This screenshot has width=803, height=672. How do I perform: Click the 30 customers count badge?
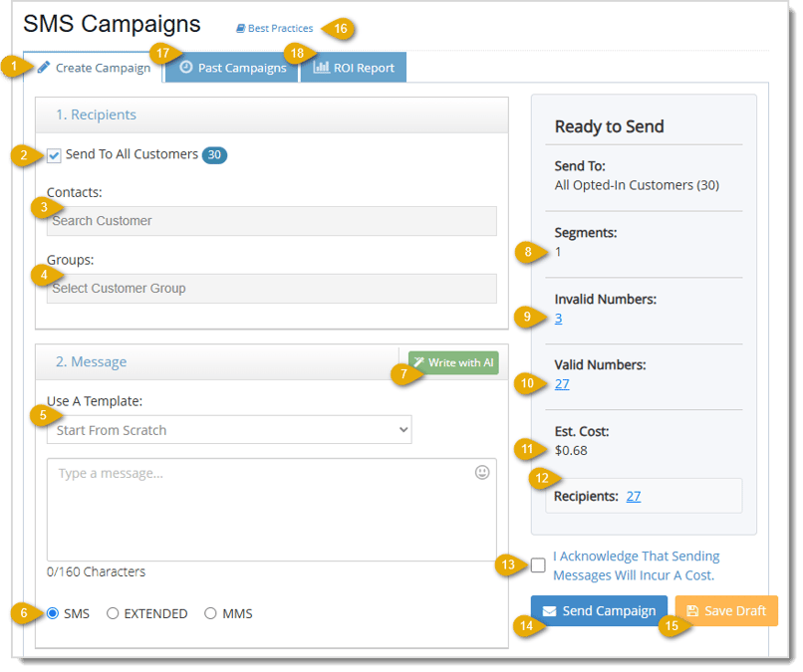pos(214,155)
